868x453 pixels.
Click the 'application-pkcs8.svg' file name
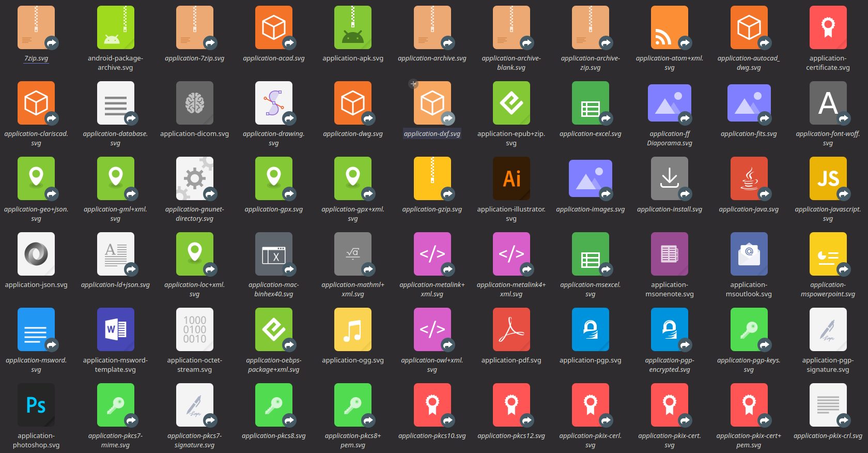[x=274, y=436]
